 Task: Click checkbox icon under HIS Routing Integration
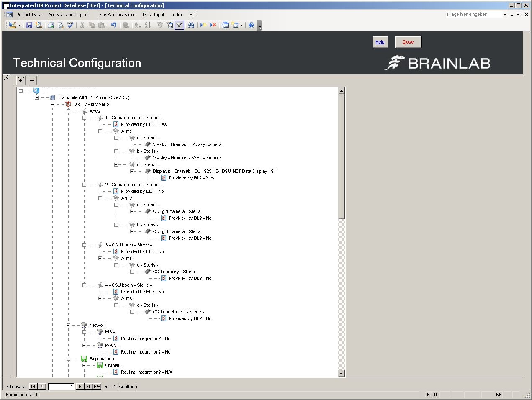(x=116, y=338)
